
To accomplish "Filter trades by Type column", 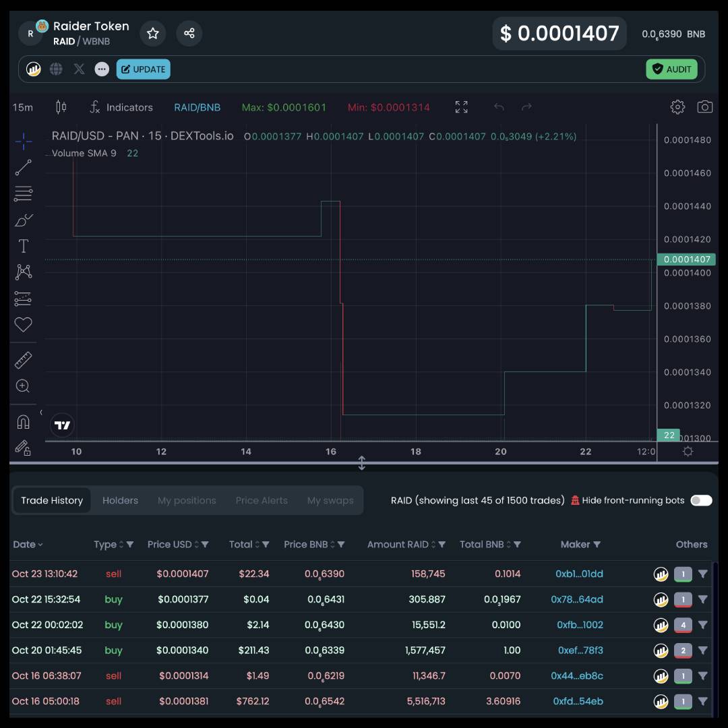I will pos(130,545).
